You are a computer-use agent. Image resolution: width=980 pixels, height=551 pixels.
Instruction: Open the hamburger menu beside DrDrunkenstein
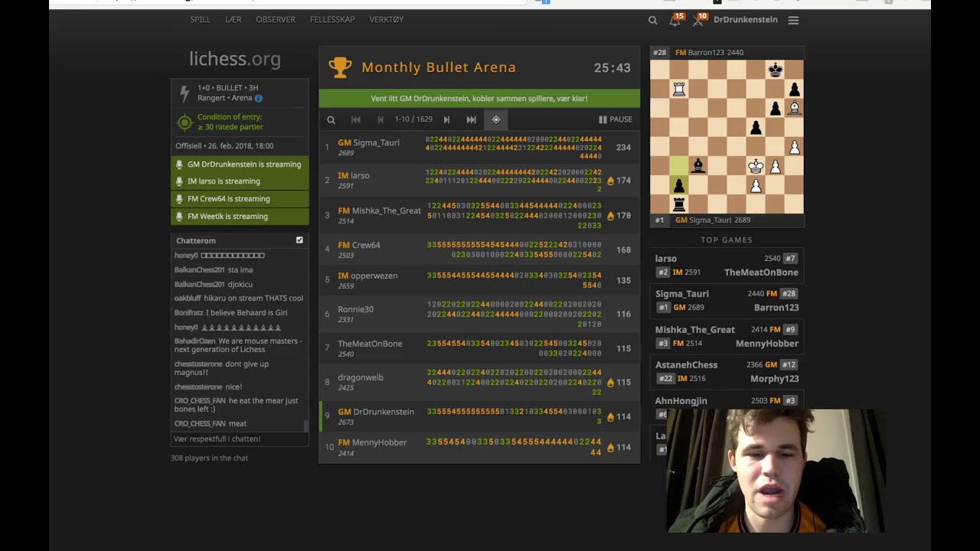[x=793, y=21]
